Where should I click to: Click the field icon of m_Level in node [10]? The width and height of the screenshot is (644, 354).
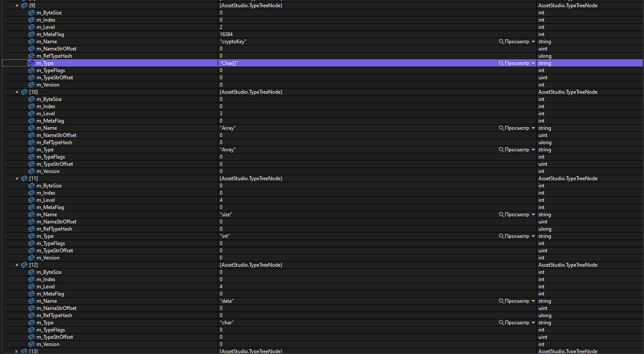point(31,114)
